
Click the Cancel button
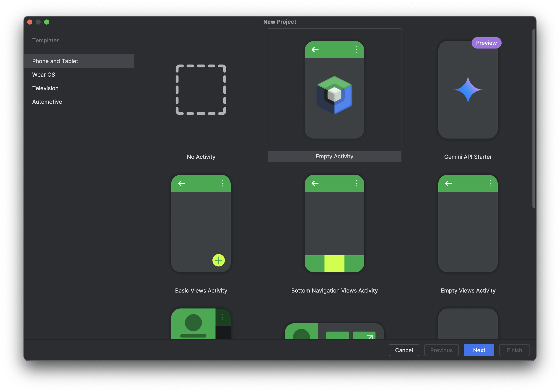click(x=404, y=350)
